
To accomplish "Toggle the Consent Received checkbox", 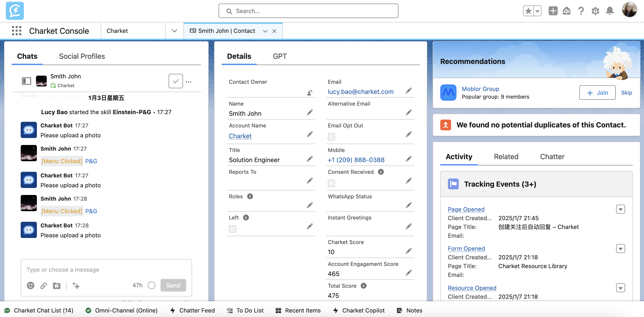I will pos(331,183).
